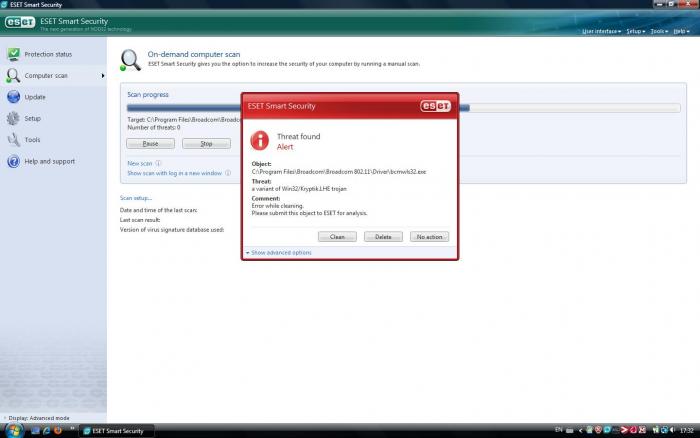Open the Setup dropdown in top bar
700x438 pixels.
636,31
